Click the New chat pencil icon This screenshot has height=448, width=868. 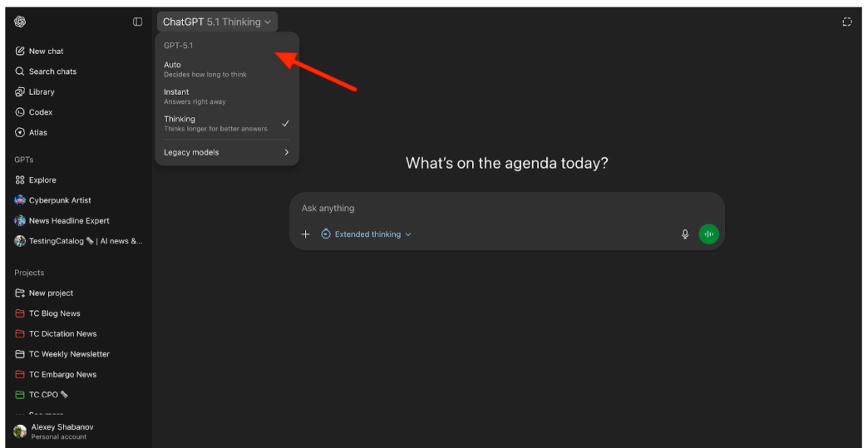coord(20,51)
